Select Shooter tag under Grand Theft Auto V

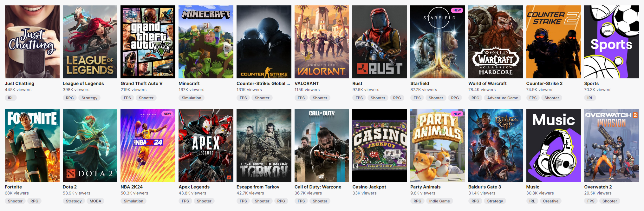click(x=146, y=98)
